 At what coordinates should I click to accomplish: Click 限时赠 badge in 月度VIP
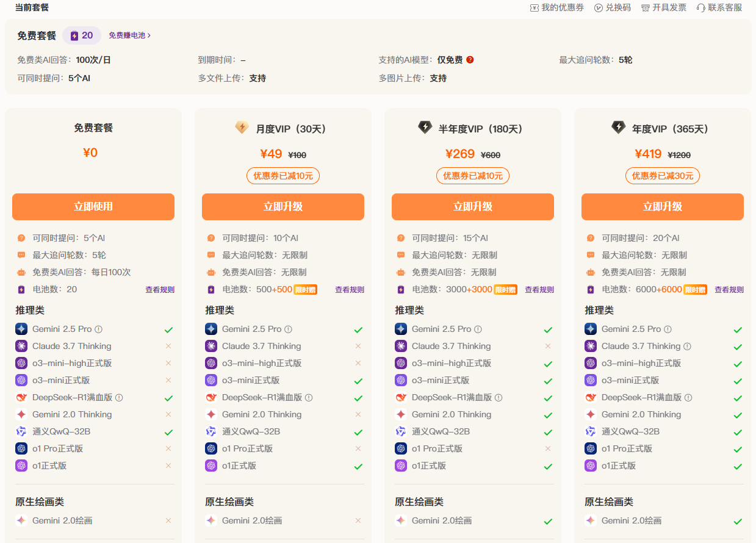305,290
